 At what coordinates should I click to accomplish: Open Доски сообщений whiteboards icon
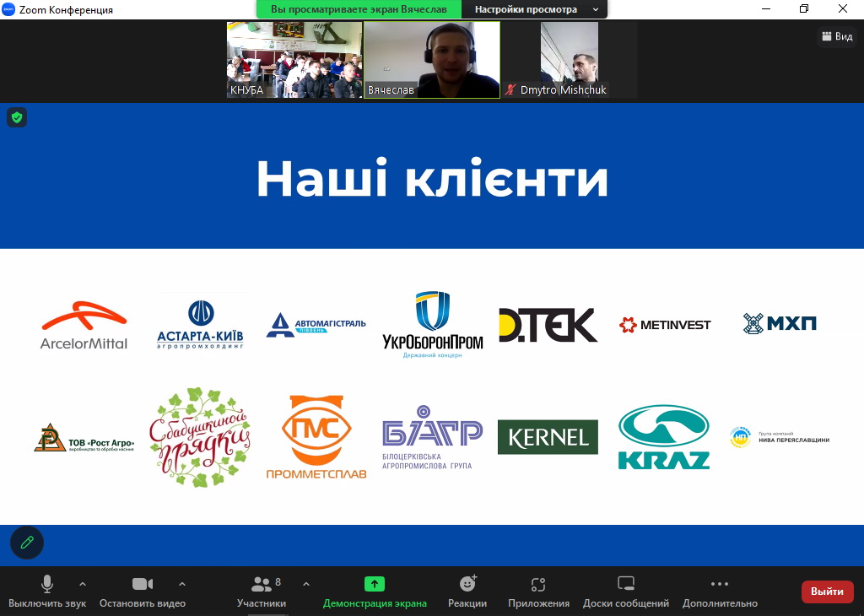click(626, 584)
